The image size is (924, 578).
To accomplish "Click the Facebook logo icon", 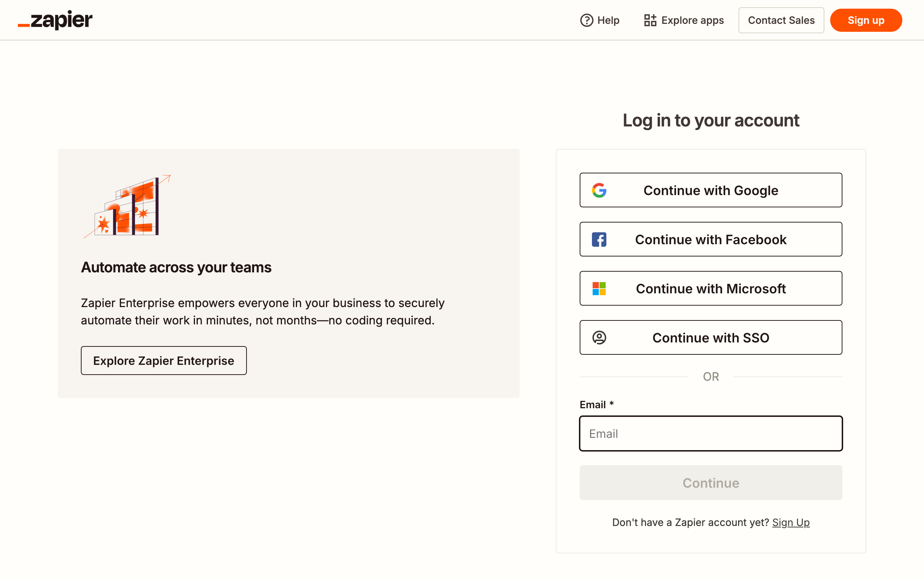I will pyautogui.click(x=599, y=240).
